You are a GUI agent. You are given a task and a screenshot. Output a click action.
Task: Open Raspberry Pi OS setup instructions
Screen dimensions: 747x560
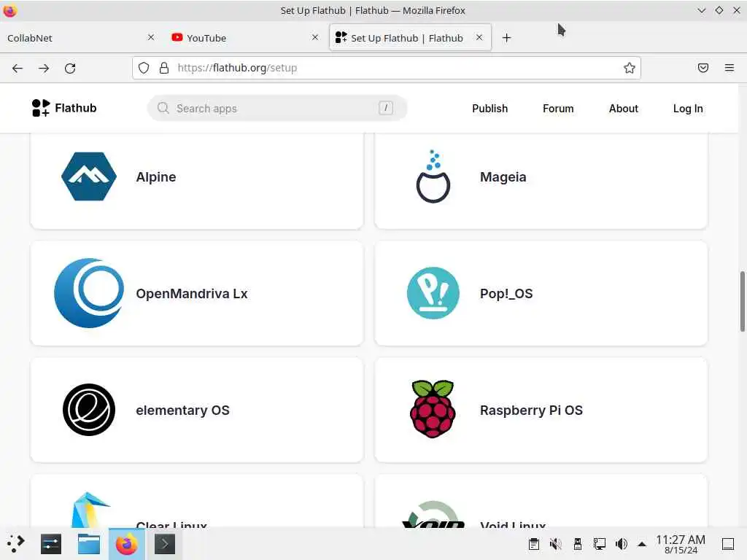click(541, 410)
